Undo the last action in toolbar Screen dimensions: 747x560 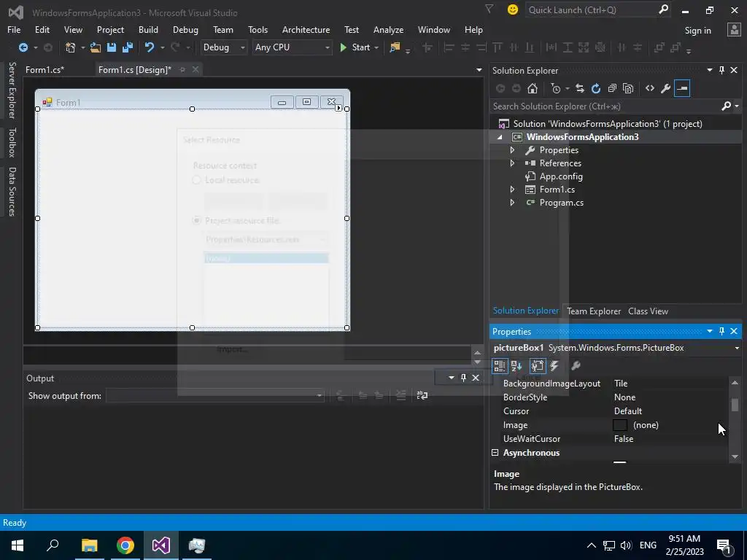(150, 47)
